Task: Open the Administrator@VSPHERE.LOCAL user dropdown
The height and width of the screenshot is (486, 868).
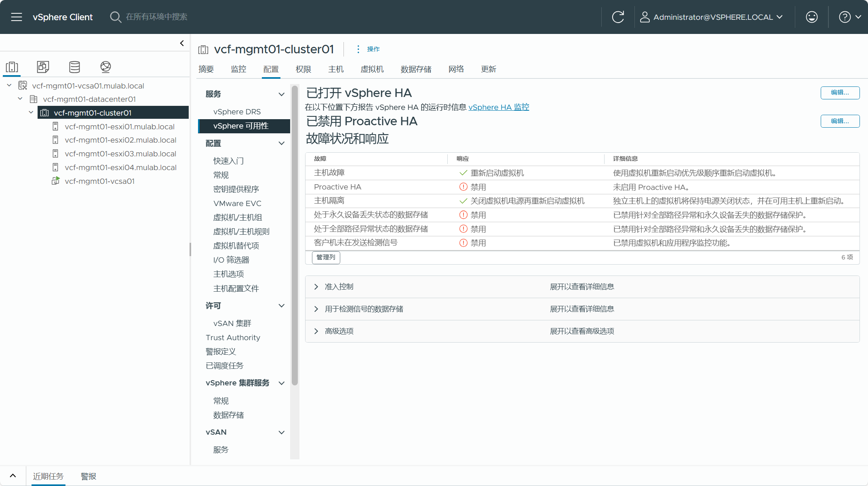Action: (x=712, y=17)
